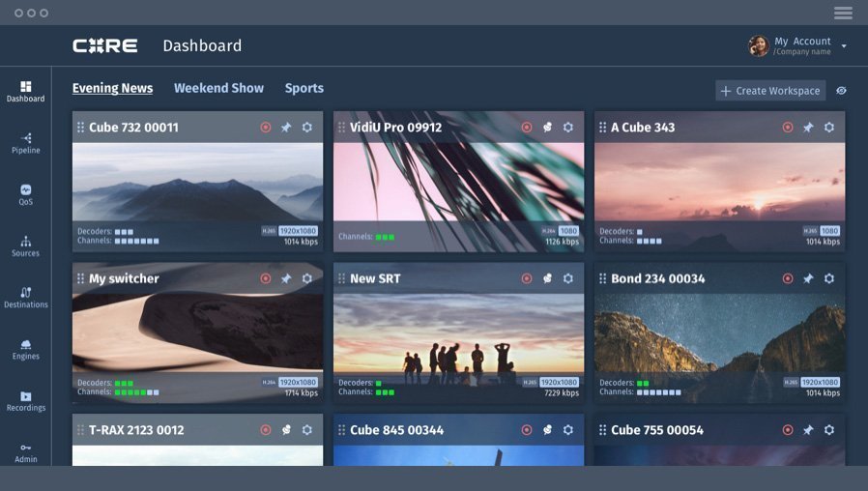868x491 pixels.
Task: Click the 'Cube 732 00011' card title
Action: pyautogui.click(x=134, y=128)
